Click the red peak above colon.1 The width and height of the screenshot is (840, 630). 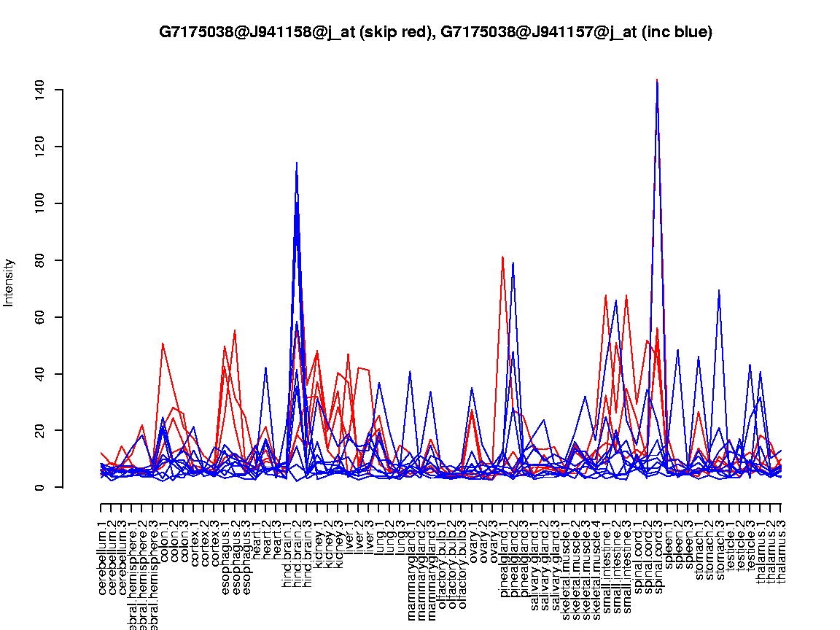[163, 343]
